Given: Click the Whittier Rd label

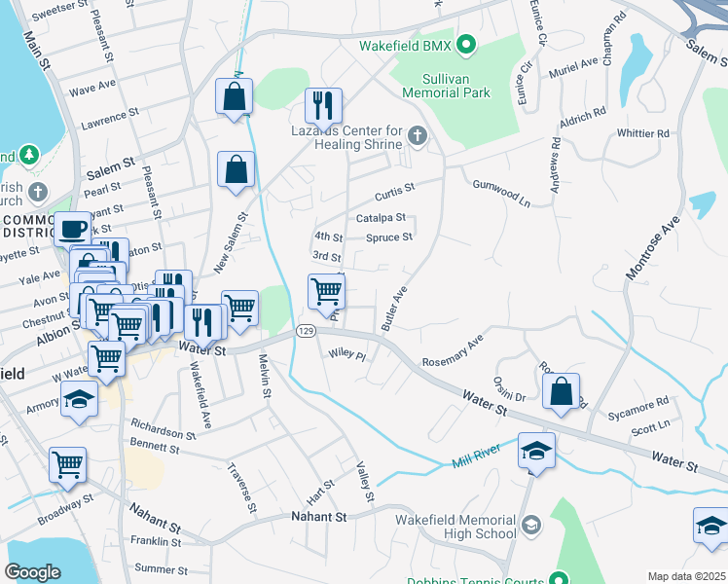Looking at the screenshot, I should point(643,133).
